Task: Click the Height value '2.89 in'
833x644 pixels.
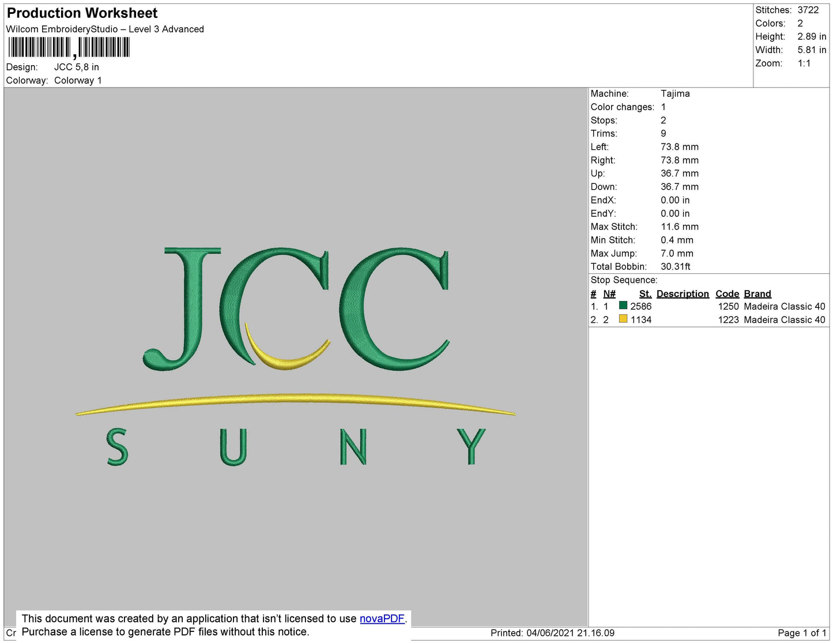Action: [812, 36]
